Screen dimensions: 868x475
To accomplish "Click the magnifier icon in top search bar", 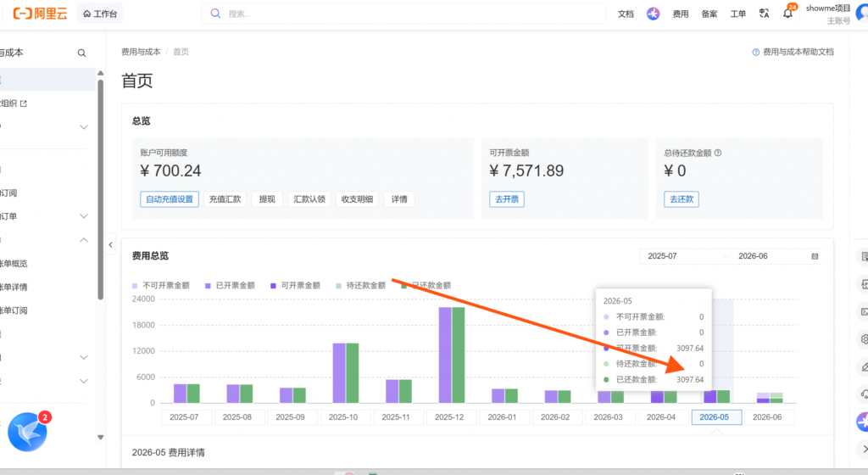I will tap(215, 14).
